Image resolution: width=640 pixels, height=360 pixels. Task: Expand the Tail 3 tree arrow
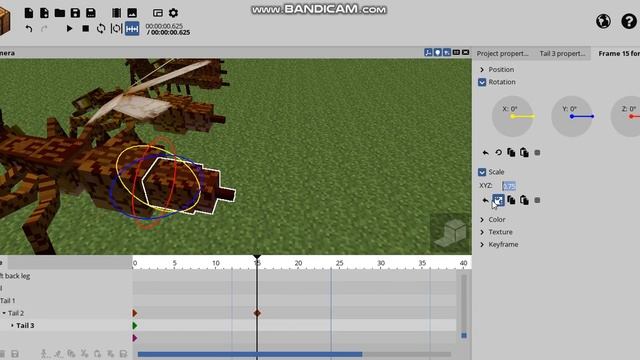coord(12,325)
